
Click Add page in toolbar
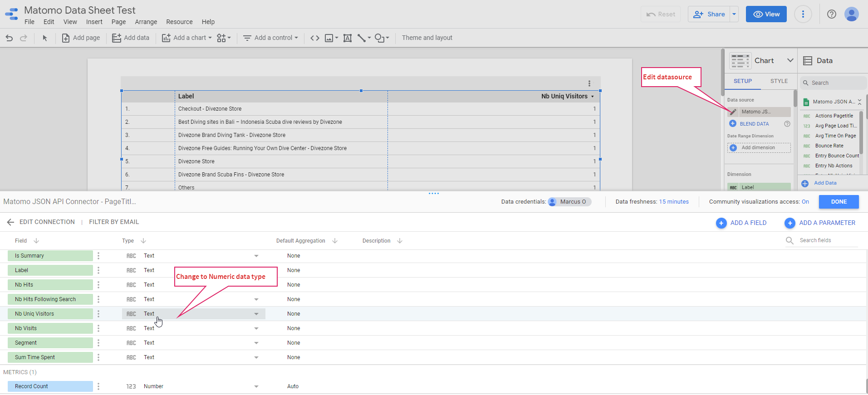81,38
